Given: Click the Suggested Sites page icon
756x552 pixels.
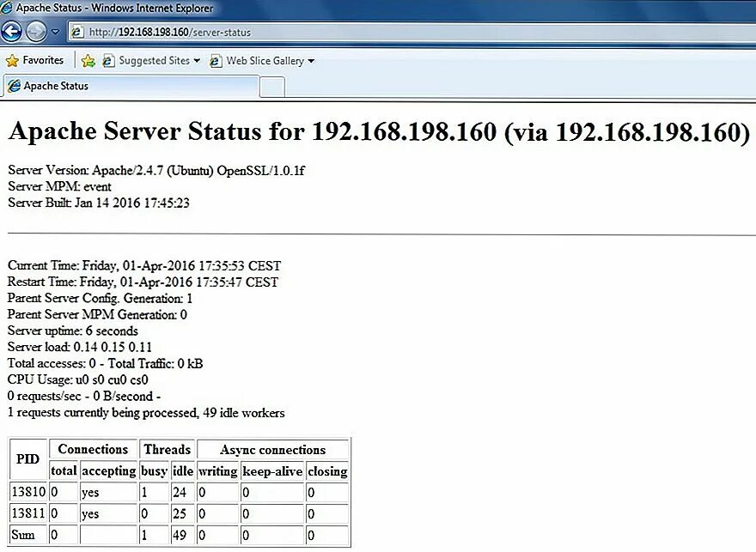Looking at the screenshot, I should pos(109,61).
